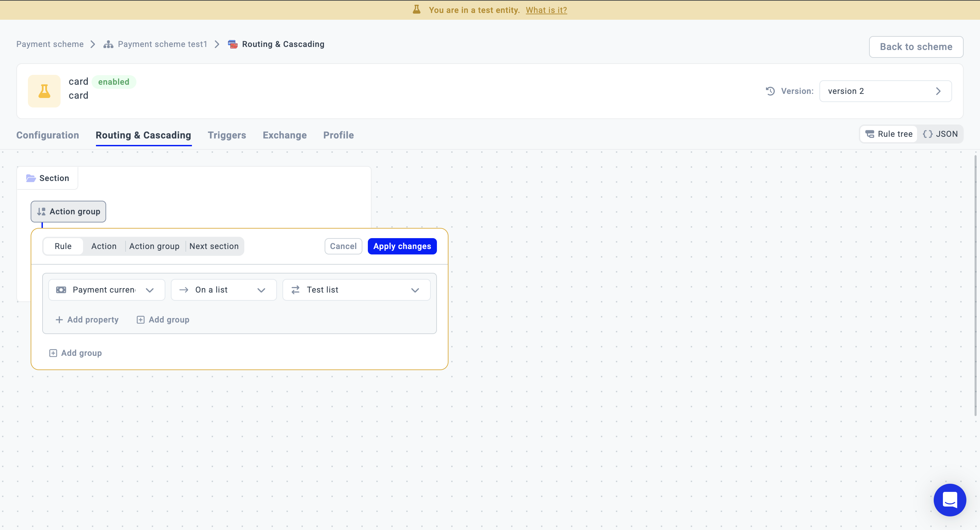Click the plus icon beside Add property
Viewport: 980px width, 530px height.
tap(59, 320)
